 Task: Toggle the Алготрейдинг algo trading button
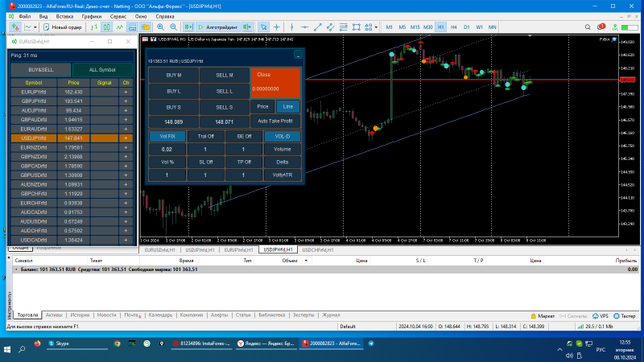pos(218,27)
